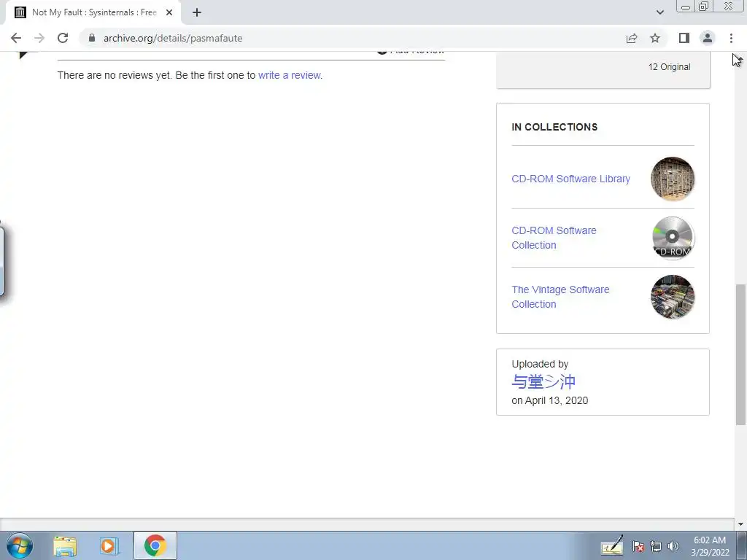Go back to the previous page

pyautogui.click(x=16, y=38)
